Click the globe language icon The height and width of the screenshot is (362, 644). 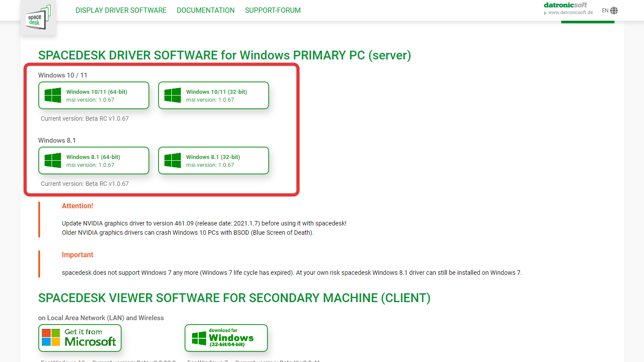pos(614,11)
